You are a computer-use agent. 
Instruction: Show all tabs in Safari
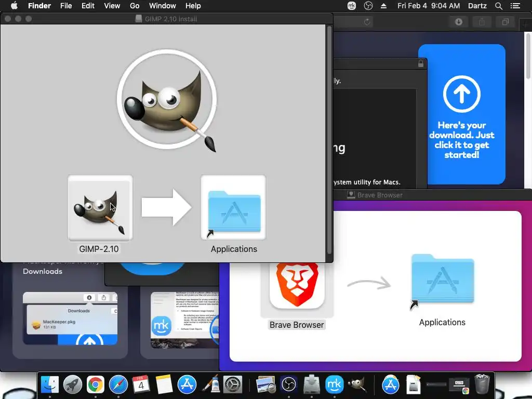(505, 22)
